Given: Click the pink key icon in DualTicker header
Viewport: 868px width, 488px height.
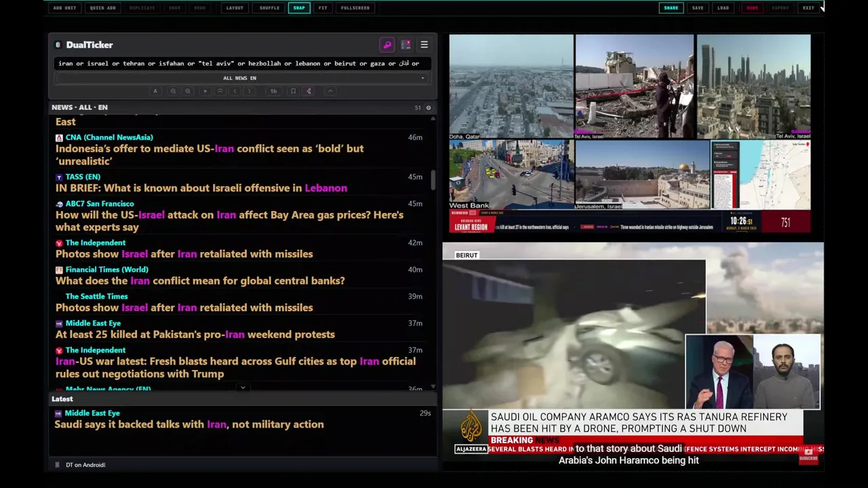Looking at the screenshot, I should (387, 45).
